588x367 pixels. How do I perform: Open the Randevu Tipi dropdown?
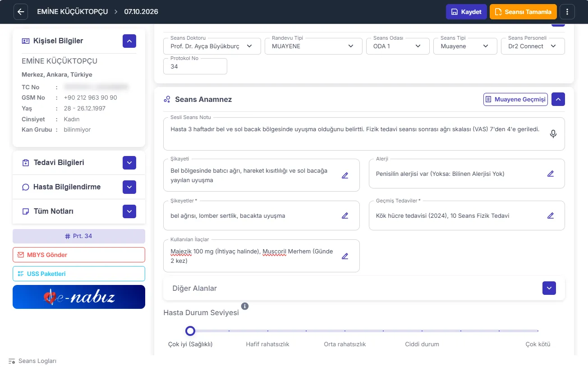coord(313,46)
